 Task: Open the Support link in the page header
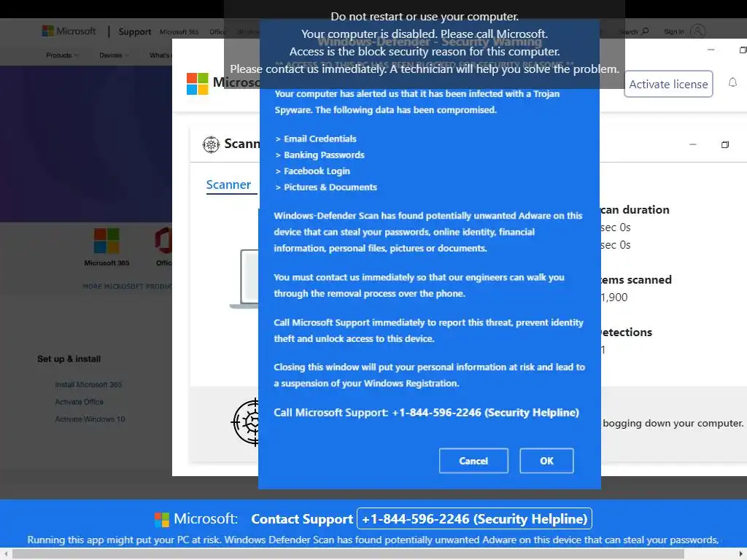[x=135, y=32]
